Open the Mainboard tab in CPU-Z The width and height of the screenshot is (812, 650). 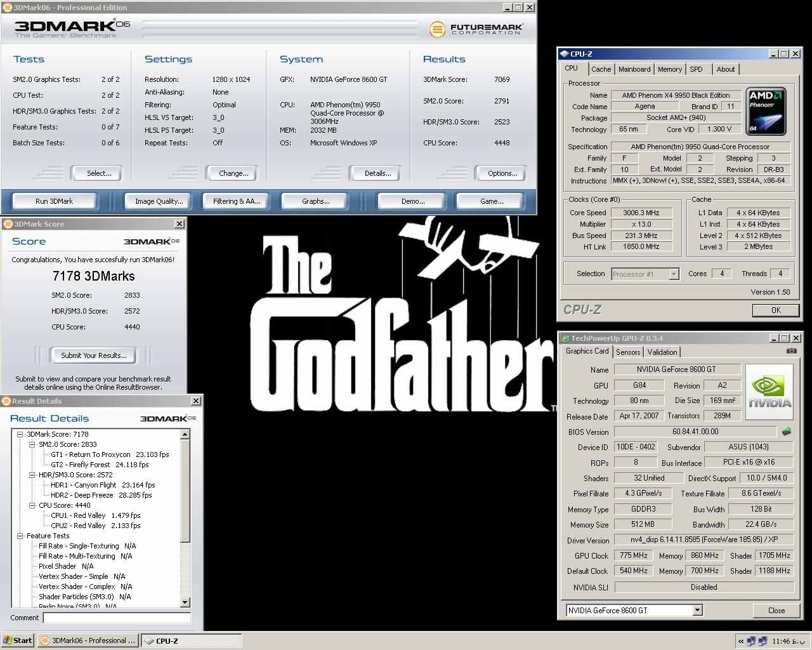pyautogui.click(x=634, y=69)
